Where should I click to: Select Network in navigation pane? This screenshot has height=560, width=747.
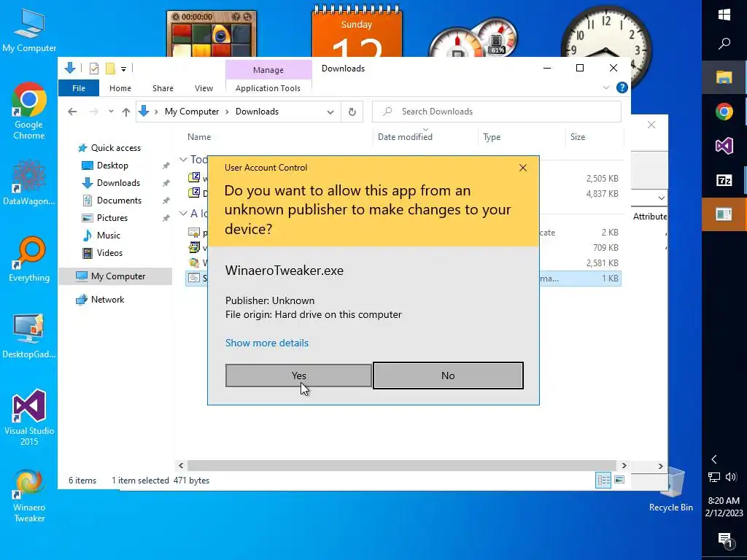pos(107,300)
